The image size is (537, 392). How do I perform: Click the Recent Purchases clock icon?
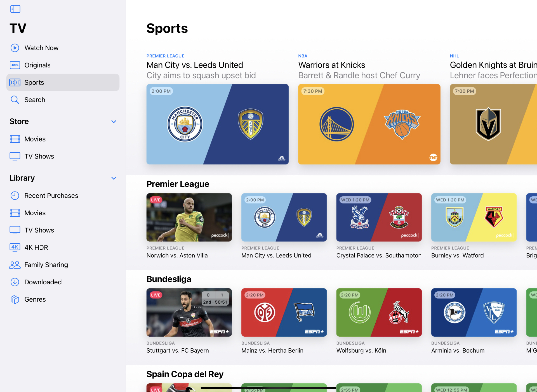click(15, 196)
